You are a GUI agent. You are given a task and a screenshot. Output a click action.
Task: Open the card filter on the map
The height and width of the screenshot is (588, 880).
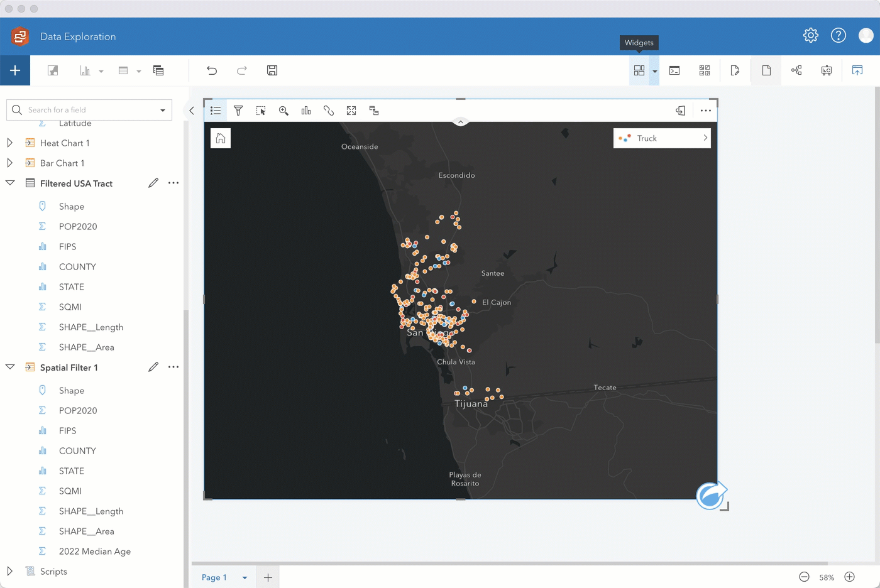pyautogui.click(x=238, y=111)
